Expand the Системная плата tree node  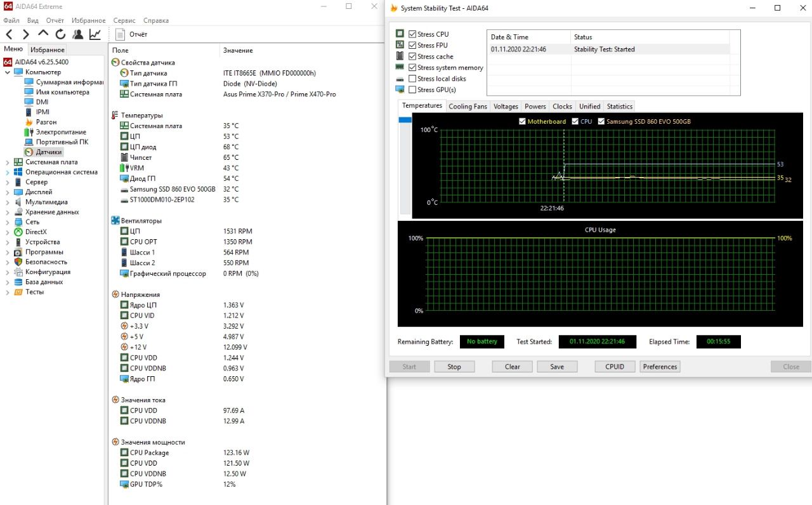point(8,162)
